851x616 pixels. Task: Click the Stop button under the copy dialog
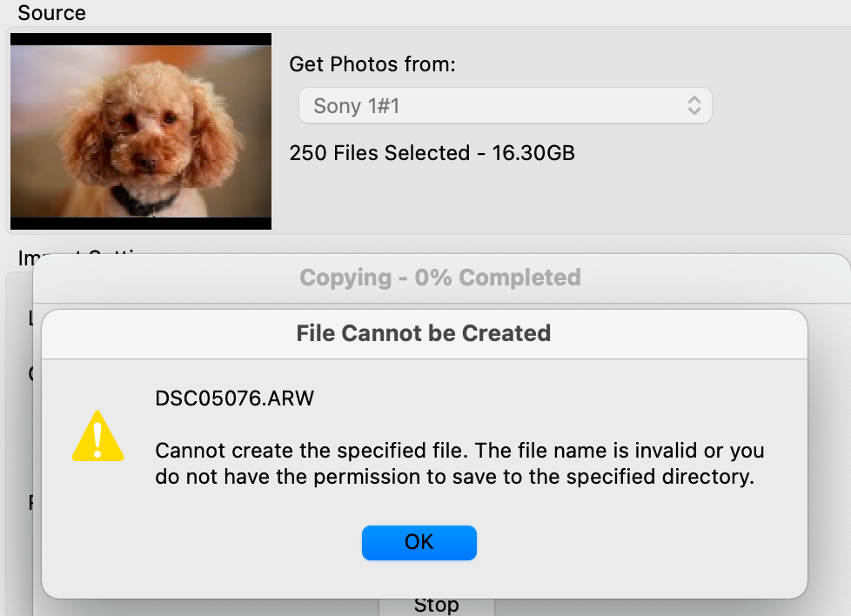(x=437, y=606)
